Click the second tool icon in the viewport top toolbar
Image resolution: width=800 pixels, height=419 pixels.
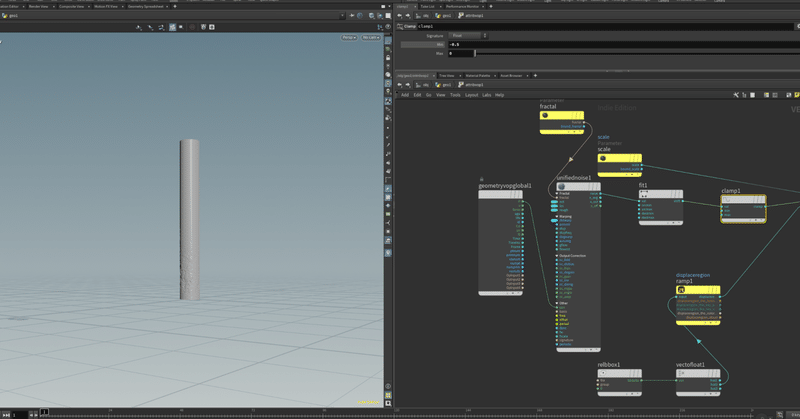point(151,27)
